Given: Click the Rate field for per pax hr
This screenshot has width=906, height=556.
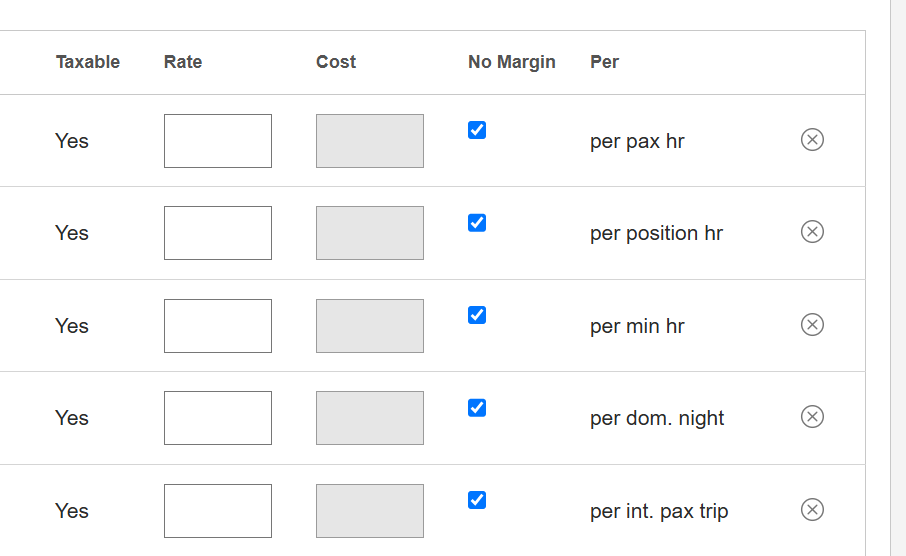Looking at the screenshot, I should click(218, 141).
